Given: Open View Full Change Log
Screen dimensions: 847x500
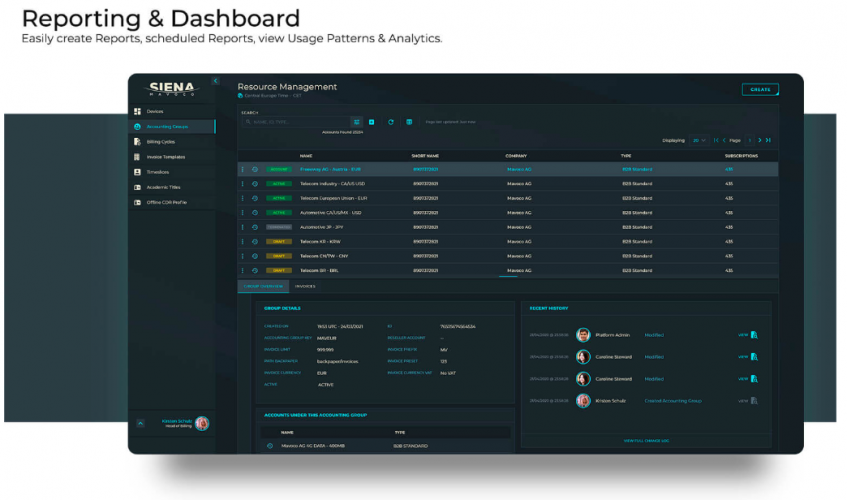Looking at the screenshot, I should pyautogui.click(x=646, y=441).
